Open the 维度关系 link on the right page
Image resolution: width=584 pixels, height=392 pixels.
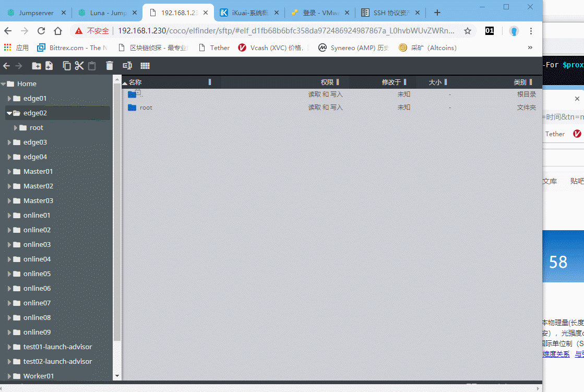click(x=556, y=354)
